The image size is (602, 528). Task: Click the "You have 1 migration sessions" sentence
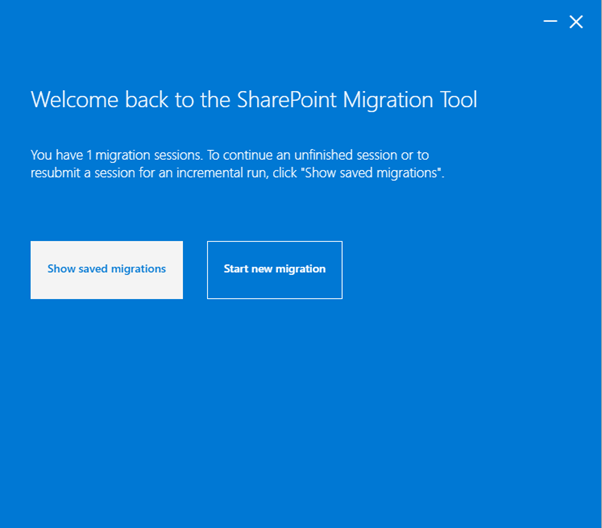click(x=116, y=155)
